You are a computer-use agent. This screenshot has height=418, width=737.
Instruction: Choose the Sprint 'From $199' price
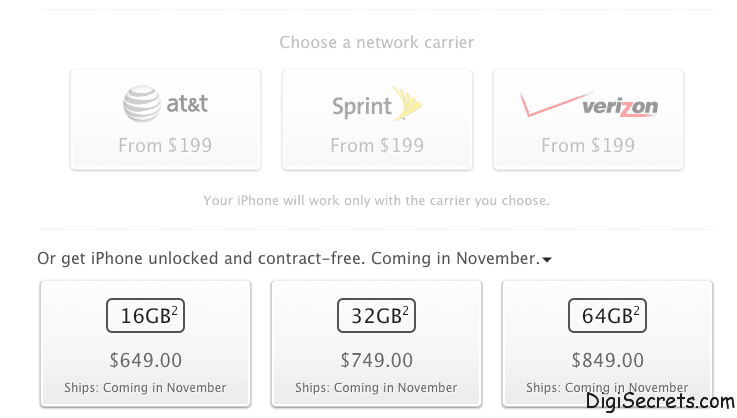click(377, 145)
